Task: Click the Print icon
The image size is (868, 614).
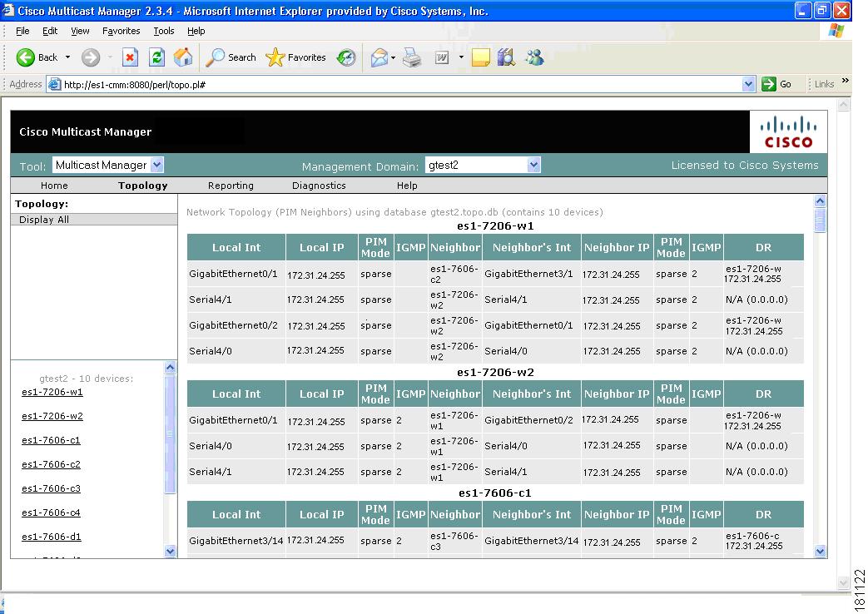Action: [412, 57]
